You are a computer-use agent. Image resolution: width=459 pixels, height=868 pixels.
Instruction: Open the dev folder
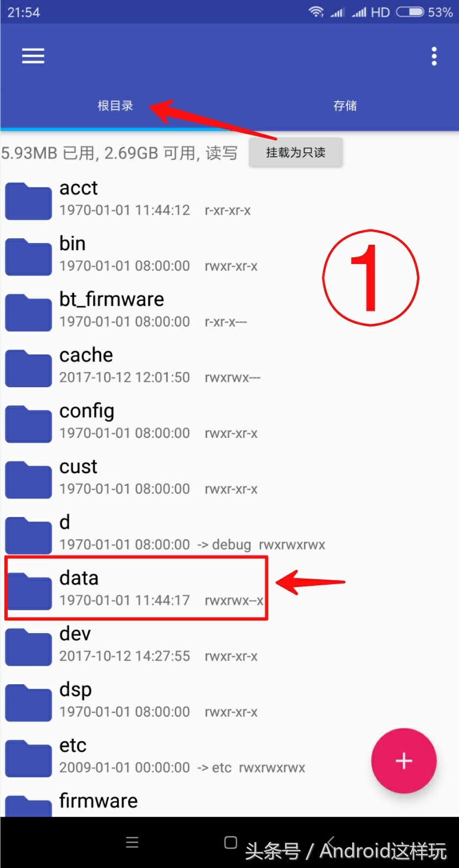pos(229,644)
